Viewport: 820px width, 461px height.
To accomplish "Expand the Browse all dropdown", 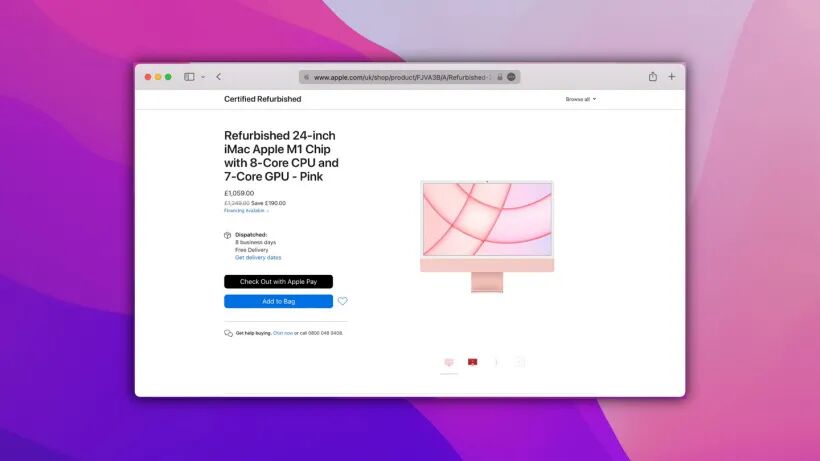I will coord(580,99).
